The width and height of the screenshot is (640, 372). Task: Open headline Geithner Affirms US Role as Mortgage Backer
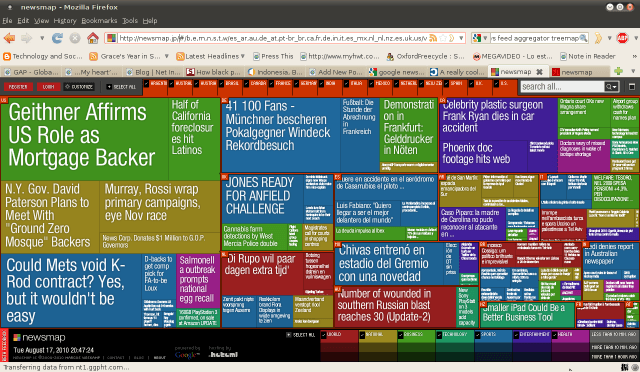click(82, 135)
